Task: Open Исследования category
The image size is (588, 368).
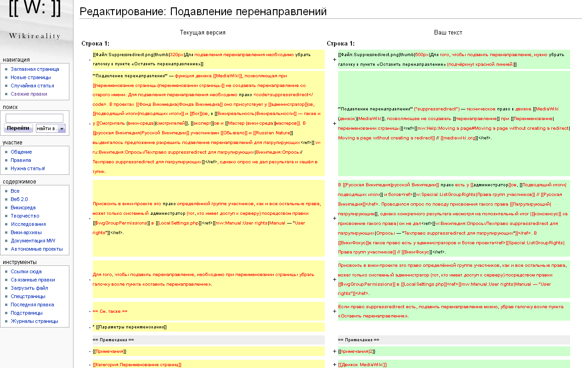Action: coord(28,224)
